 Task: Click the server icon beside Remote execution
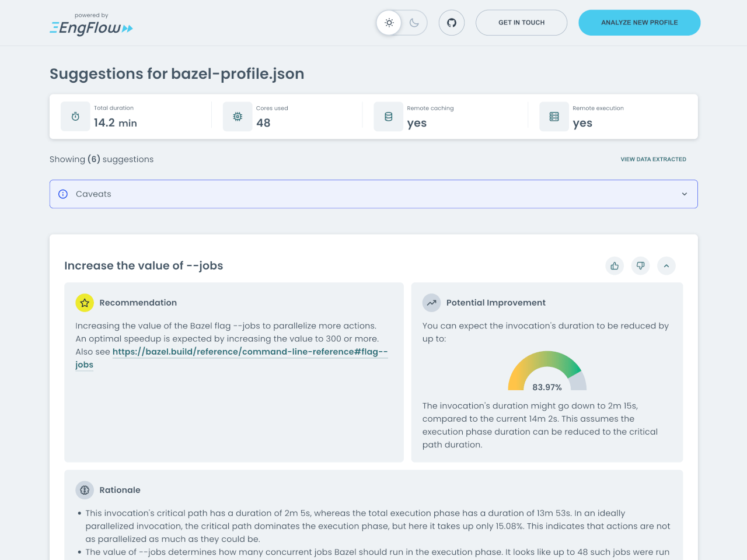click(x=554, y=116)
